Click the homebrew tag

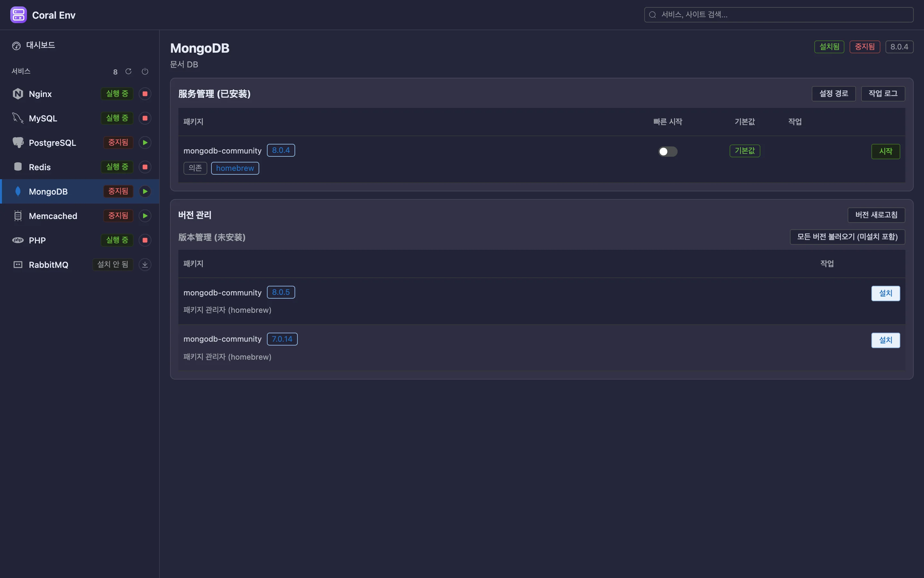pos(235,168)
